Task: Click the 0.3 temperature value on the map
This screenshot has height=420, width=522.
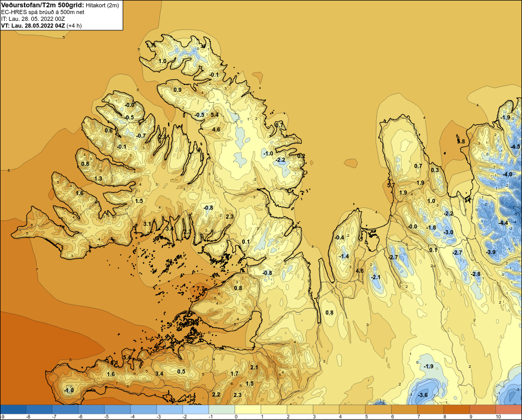Action: click(x=435, y=170)
